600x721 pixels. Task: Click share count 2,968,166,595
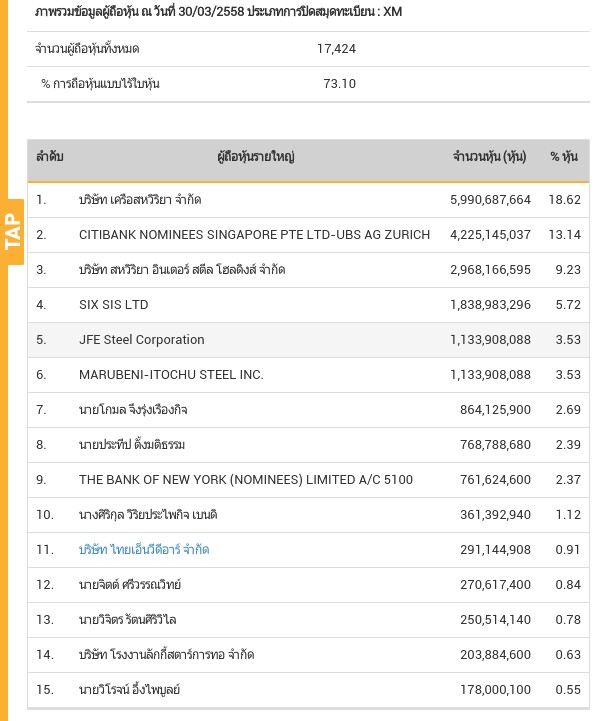point(490,269)
